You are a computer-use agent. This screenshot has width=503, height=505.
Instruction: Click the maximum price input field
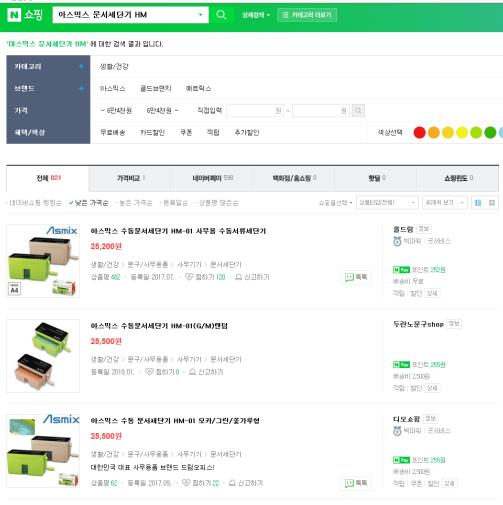pos(320,111)
